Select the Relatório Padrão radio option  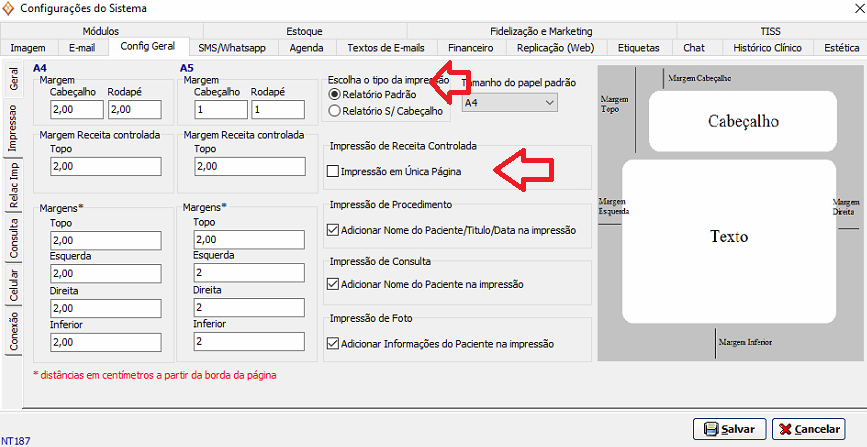pos(335,93)
